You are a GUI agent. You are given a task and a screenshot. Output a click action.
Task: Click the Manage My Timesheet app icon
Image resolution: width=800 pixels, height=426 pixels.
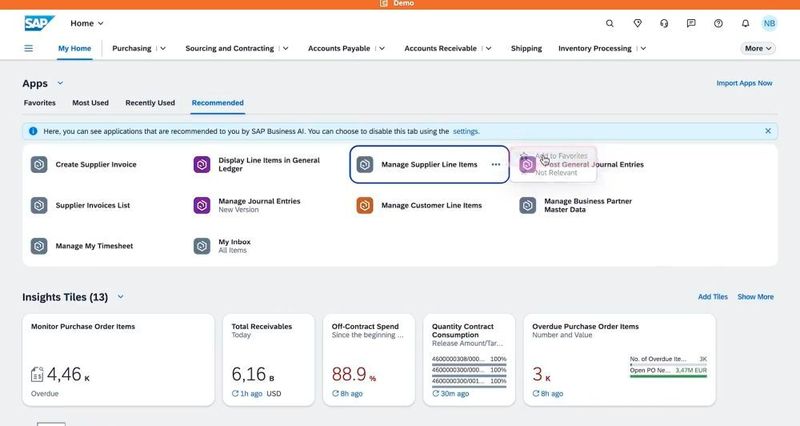click(39, 246)
